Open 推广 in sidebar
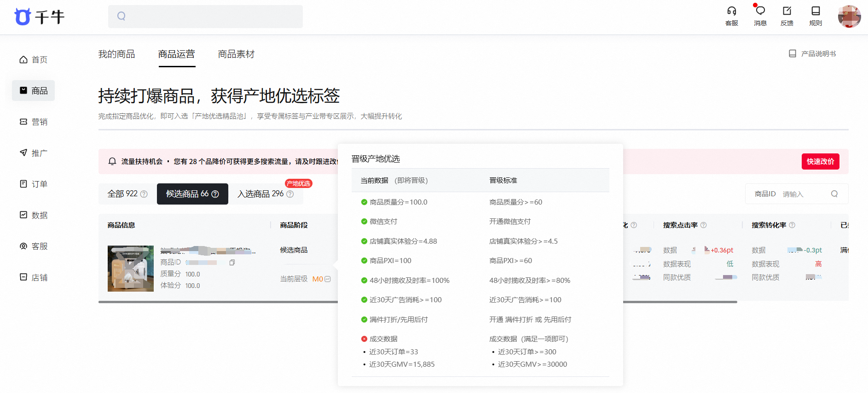 (x=33, y=153)
